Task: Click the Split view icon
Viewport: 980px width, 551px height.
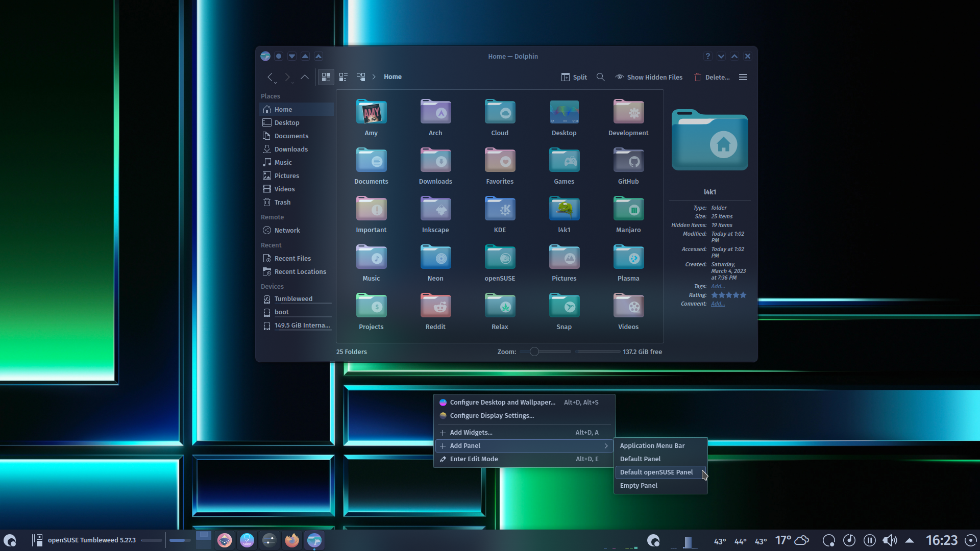Action: click(x=573, y=77)
